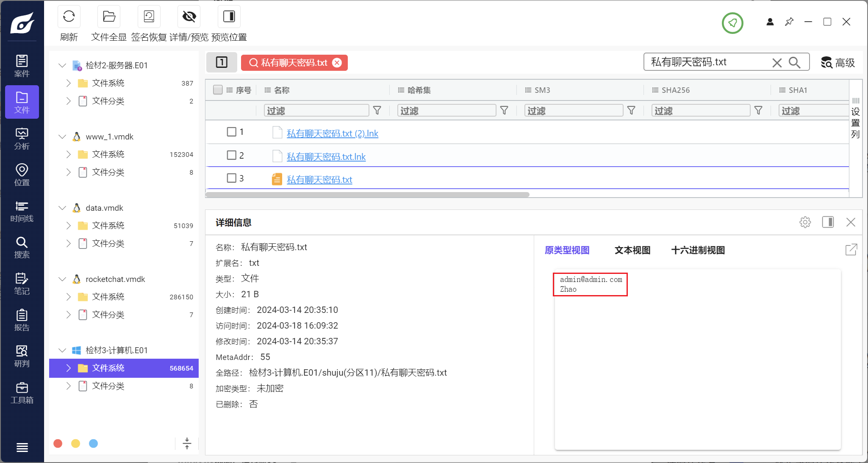
Task: Toggle the select-all header checkbox
Action: (218, 90)
